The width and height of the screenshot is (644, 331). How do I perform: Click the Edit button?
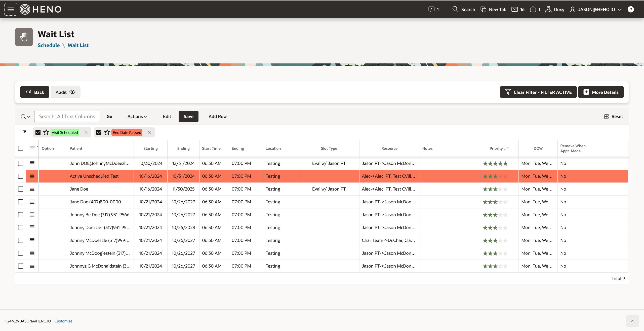[167, 116]
